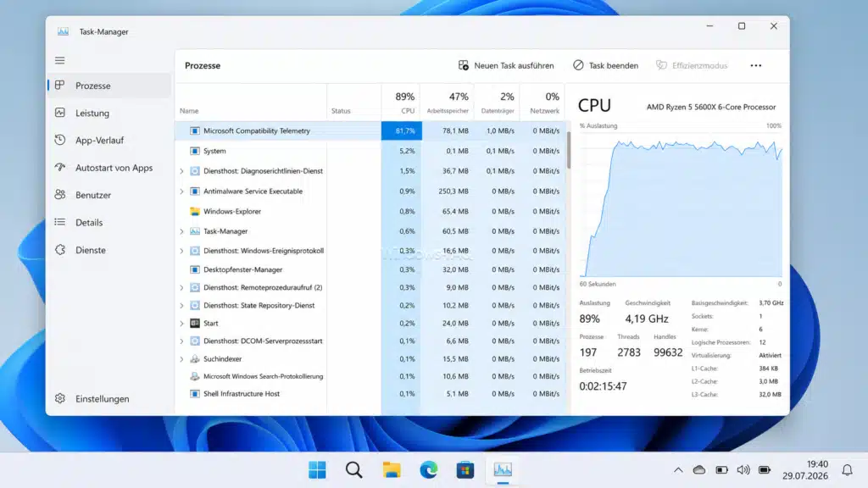
Task: Select the Shell Infrastructure Host row
Action: tap(370, 394)
